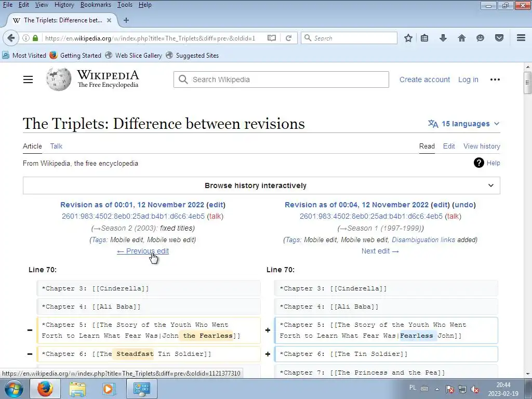The width and height of the screenshot is (532, 399).
Task: Undo the 00:04 revision
Action: point(464,205)
